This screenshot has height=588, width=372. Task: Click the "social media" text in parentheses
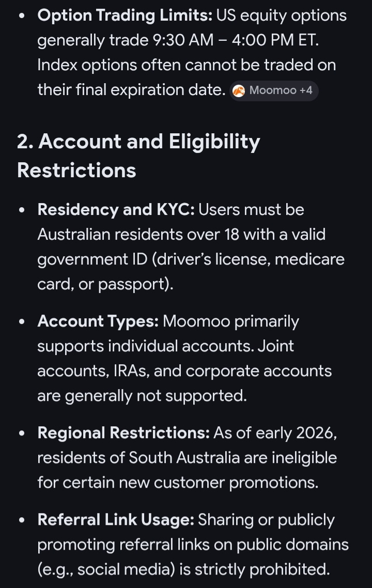click(124, 569)
